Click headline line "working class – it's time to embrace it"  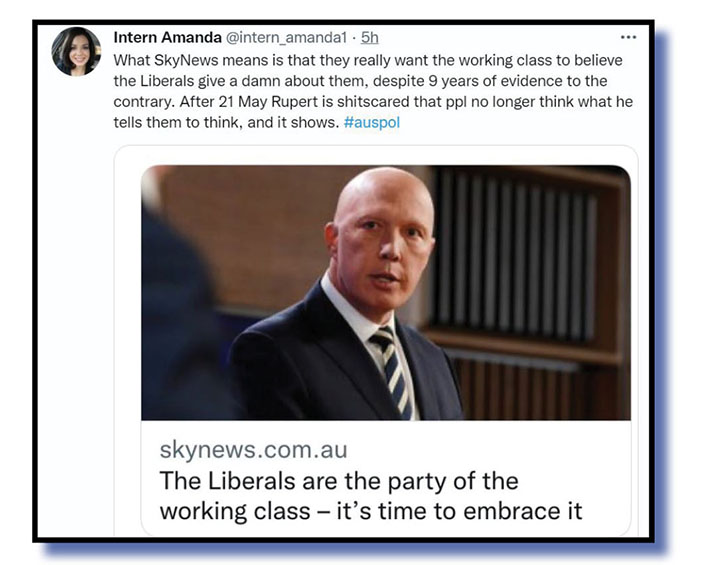371,511
